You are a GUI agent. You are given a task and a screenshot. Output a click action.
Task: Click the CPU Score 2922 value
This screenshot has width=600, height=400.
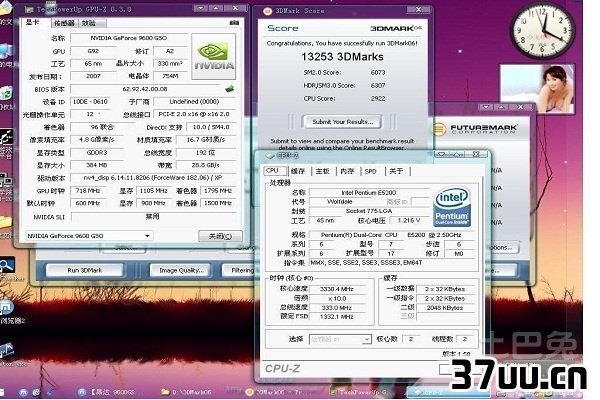click(378, 98)
